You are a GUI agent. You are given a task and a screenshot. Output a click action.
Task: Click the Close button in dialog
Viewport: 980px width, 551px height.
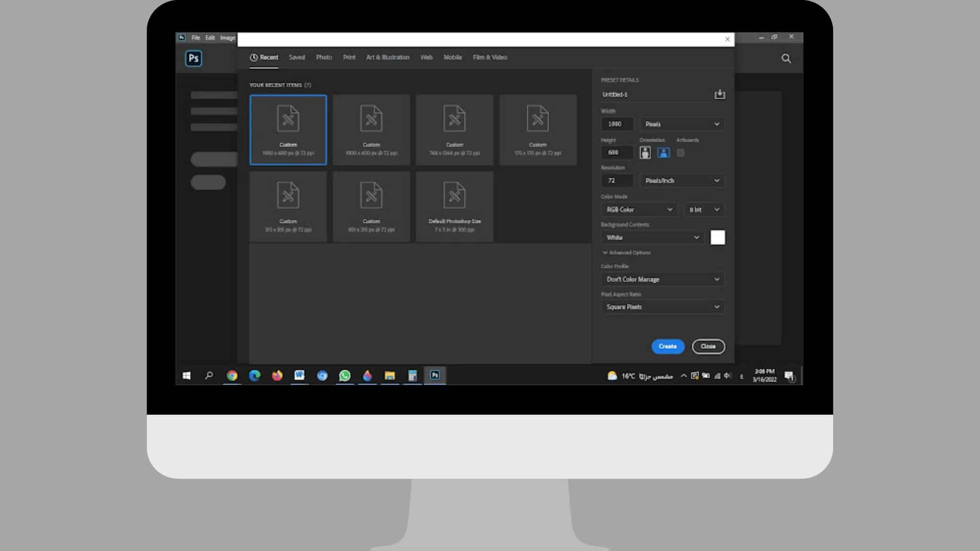(708, 346)
